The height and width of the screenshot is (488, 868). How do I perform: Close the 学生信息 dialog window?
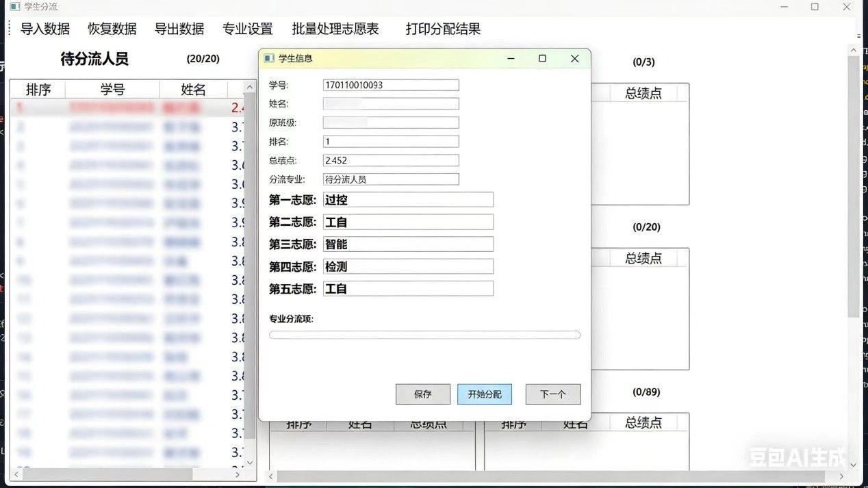(x=575, y=59)
